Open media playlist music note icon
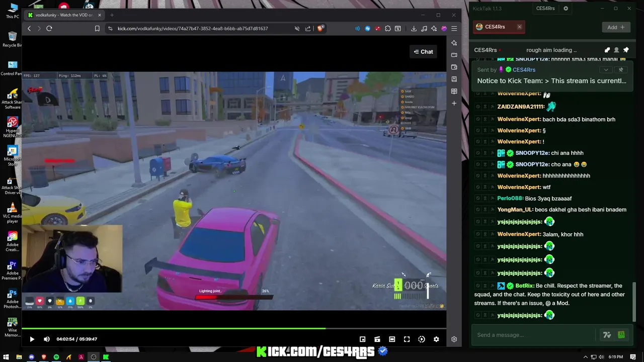 pyautogui.click(x=424, y=29)
